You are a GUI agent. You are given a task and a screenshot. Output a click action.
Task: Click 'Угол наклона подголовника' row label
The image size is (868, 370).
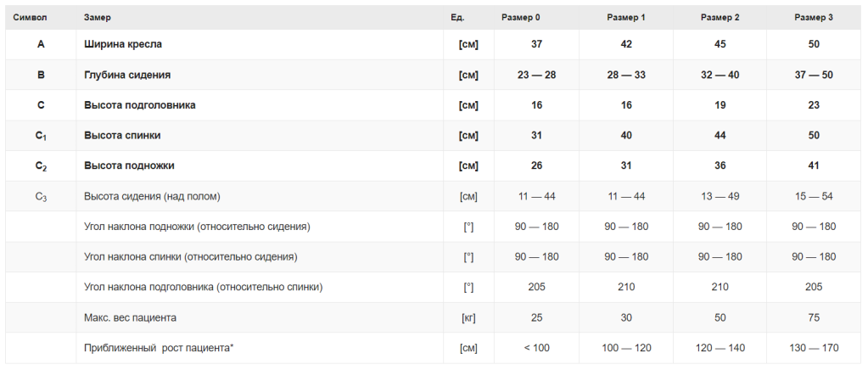(x=203, y=287)
